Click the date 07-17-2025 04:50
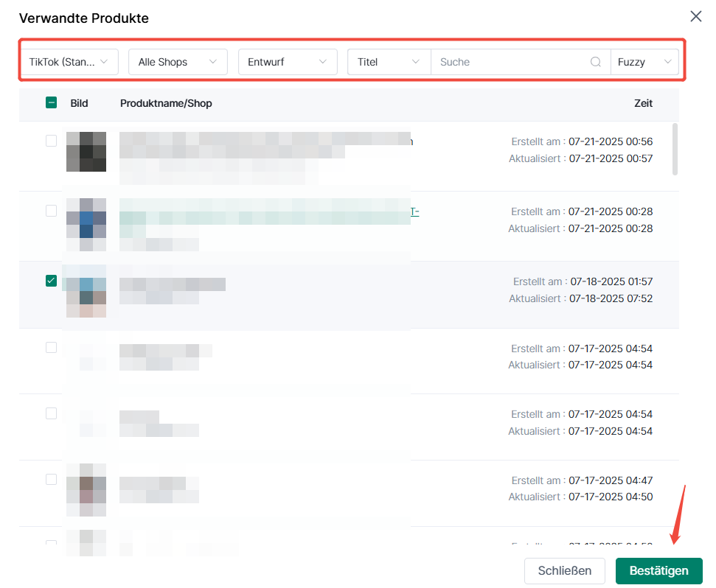Image resolution: width=716 pixels, height=588 pixels. (x=611, y=497)
